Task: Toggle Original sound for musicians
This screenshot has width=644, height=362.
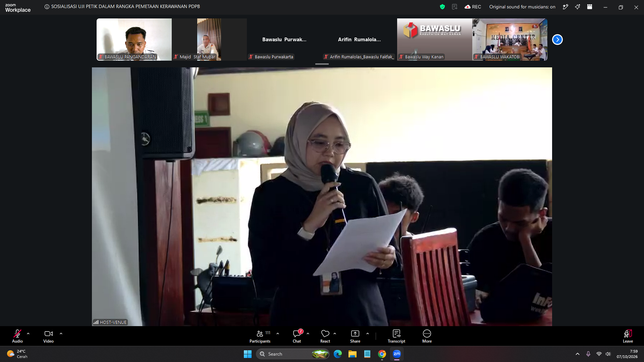Action: pyautogui.click(x=522, y=7)
